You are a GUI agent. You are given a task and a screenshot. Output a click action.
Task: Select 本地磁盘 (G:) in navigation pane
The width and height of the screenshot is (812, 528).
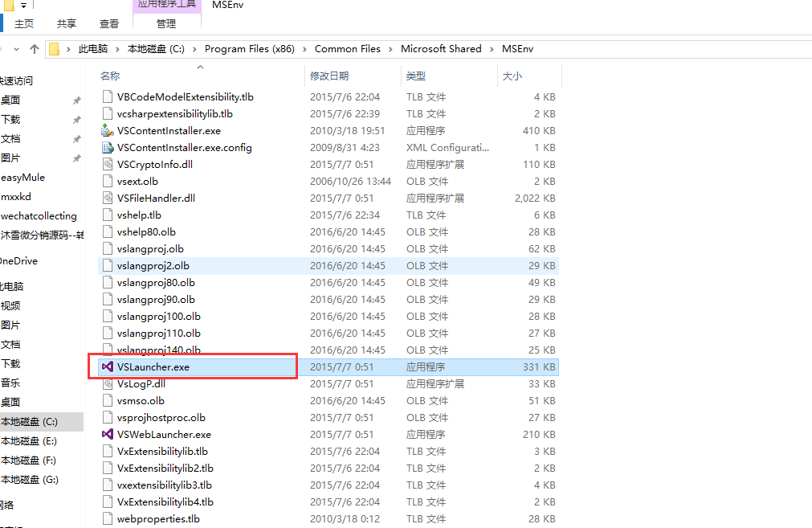pyautogui.click(x=30, y=479)
